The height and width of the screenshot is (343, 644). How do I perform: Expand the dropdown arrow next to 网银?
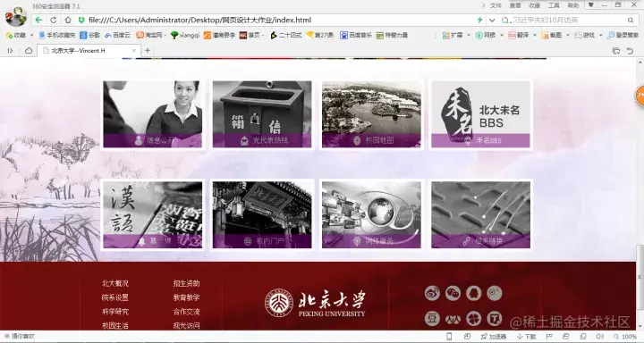click(x=502, y=36)
